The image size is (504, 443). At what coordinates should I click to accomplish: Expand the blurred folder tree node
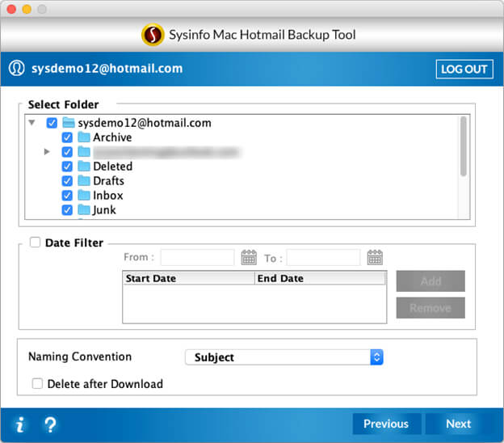[x=47, y=151]
